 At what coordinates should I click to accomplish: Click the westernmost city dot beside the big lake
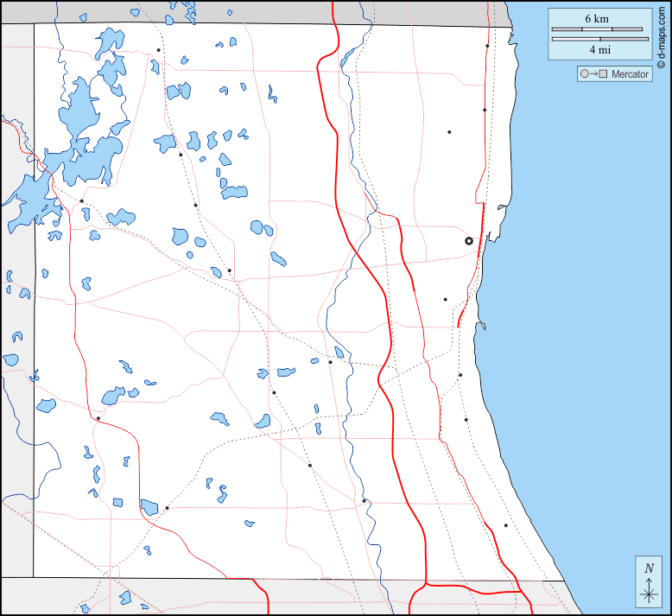click(82, 201)
